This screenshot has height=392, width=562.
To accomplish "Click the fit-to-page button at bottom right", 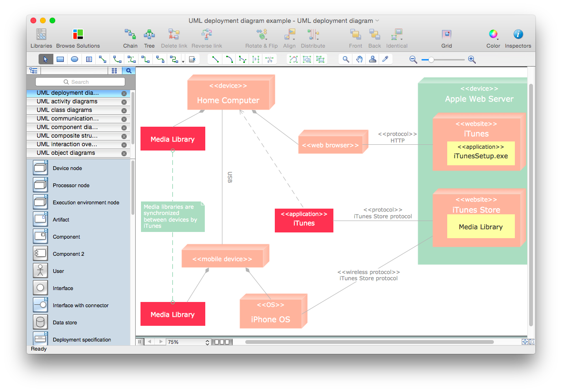I will click(525, 342).
